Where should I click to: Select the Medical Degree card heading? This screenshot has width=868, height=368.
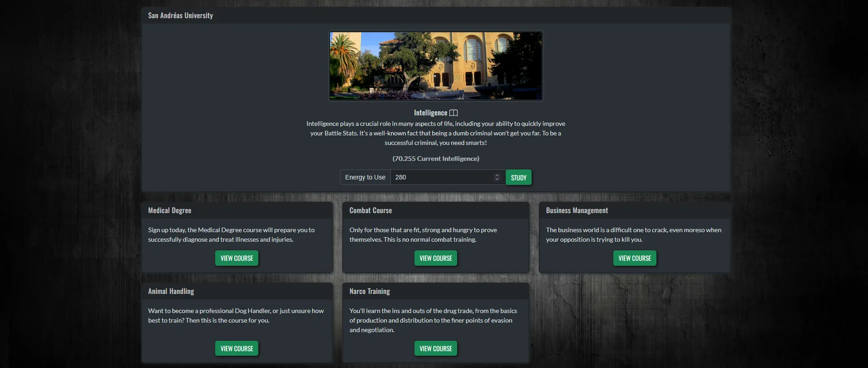click(169, 210)
